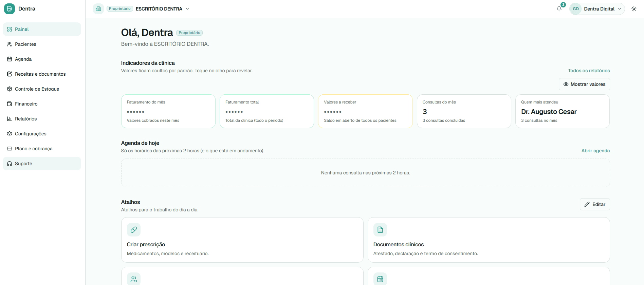The width and height of the screenshot is (644, 285).
Task: Click the document icon on Documentos clínicos card
Action: tap(380, 230)
